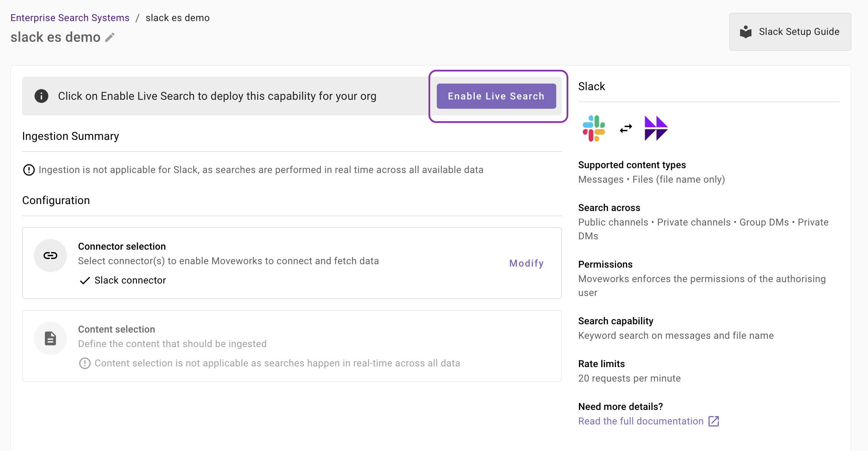Click the Content selection card heading
Viewport: 868px width, 451px height.
(x=116, y=329)
